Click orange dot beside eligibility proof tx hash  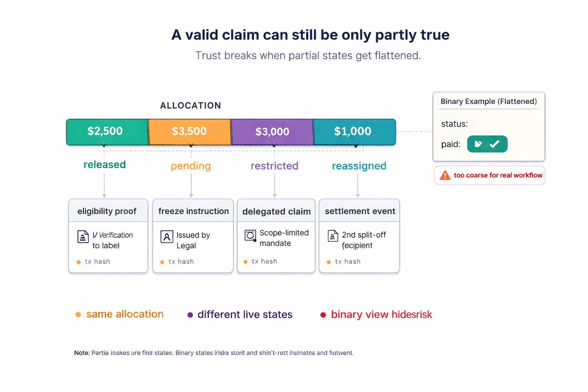pos(78,262)
